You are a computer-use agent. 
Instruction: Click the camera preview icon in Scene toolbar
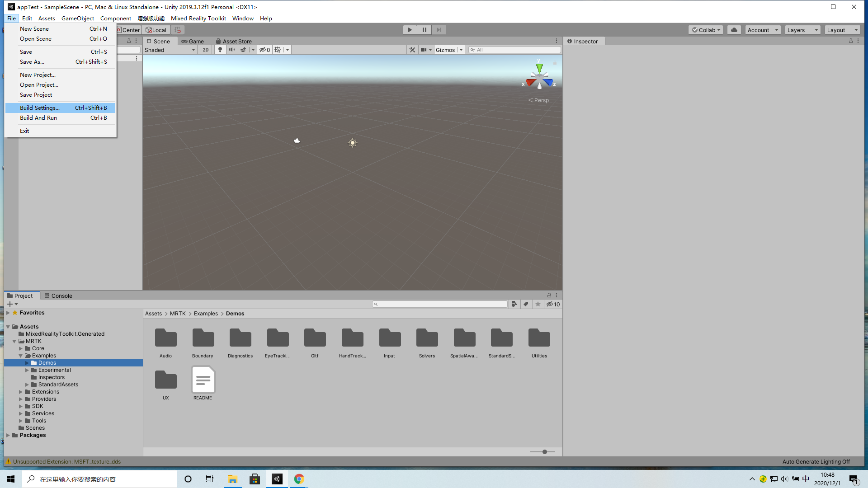[x=424, y=50]
